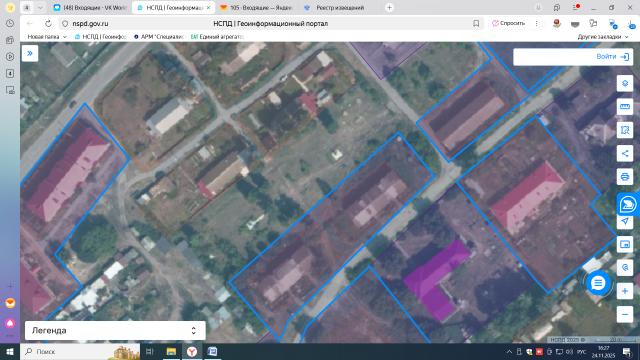The image size is (640, 360).
Task: Open Yandex Browser from the taskbar
Action: coord(192,351)
